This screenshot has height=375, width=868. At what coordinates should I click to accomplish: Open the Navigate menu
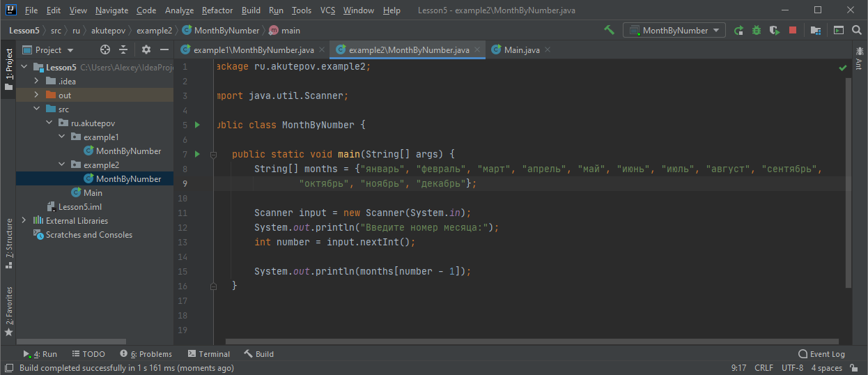(x=111, y=10)
